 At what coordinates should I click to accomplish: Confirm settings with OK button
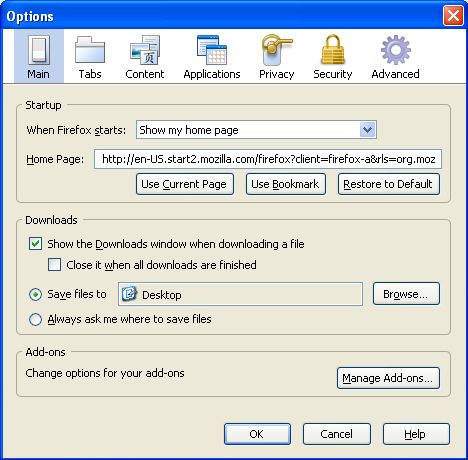click(257, 434)
